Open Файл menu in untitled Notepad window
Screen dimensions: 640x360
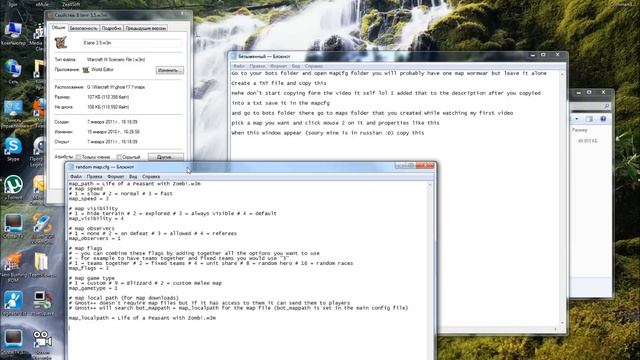coord(239,66)
